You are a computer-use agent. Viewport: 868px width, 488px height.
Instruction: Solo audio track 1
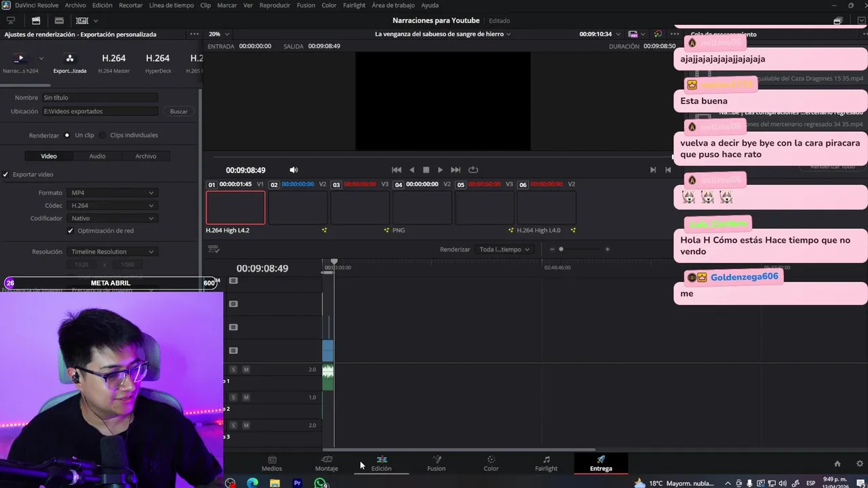[x=233, y=369]
